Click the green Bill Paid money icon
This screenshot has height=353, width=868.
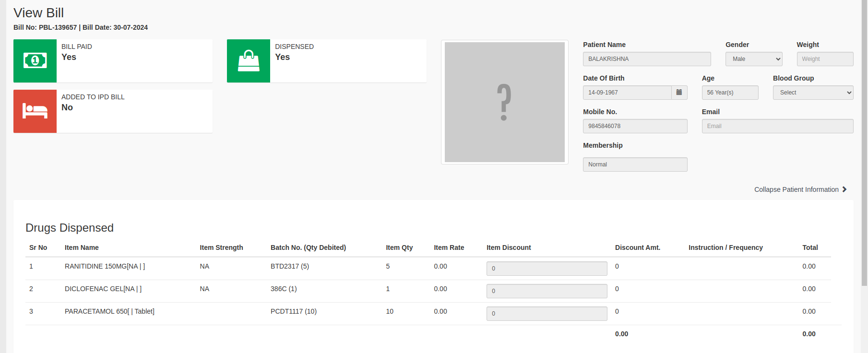[35, 61]
